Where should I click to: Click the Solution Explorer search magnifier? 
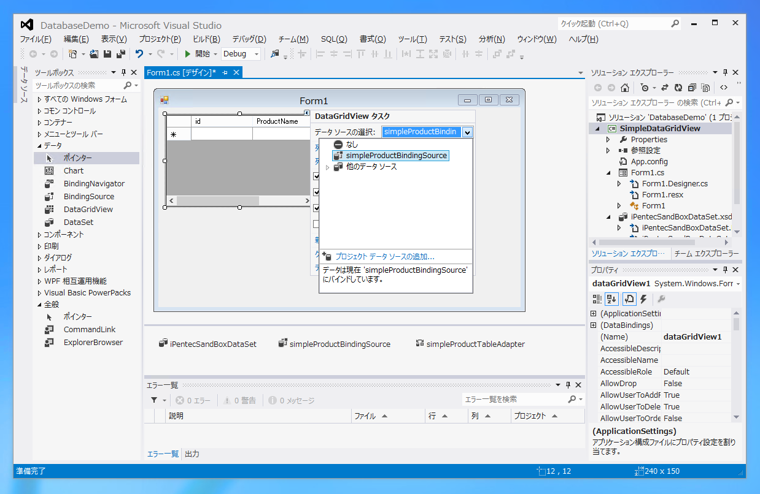click(729, 102)
